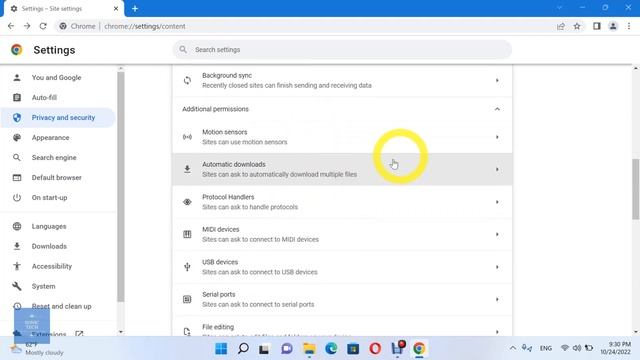Click the Chrome logo beside Settings title
This screenshot has width=640, height=360.
(17, 50)
